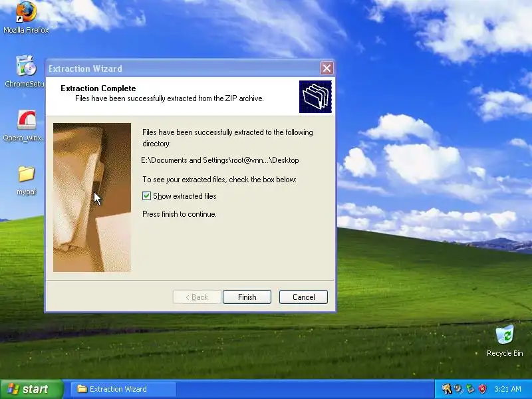Uncheck the Show extracted files checkbox

pyautogui.click(x=146, y=196)
